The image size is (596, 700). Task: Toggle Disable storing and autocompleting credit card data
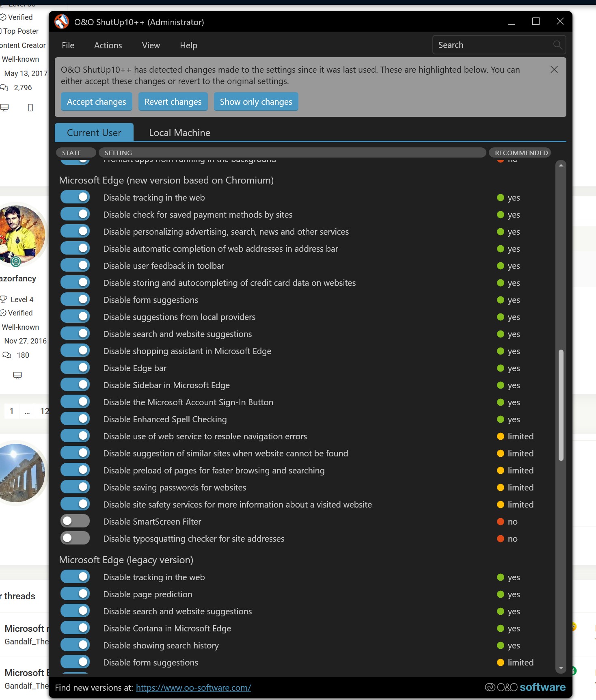pos(75,283)
